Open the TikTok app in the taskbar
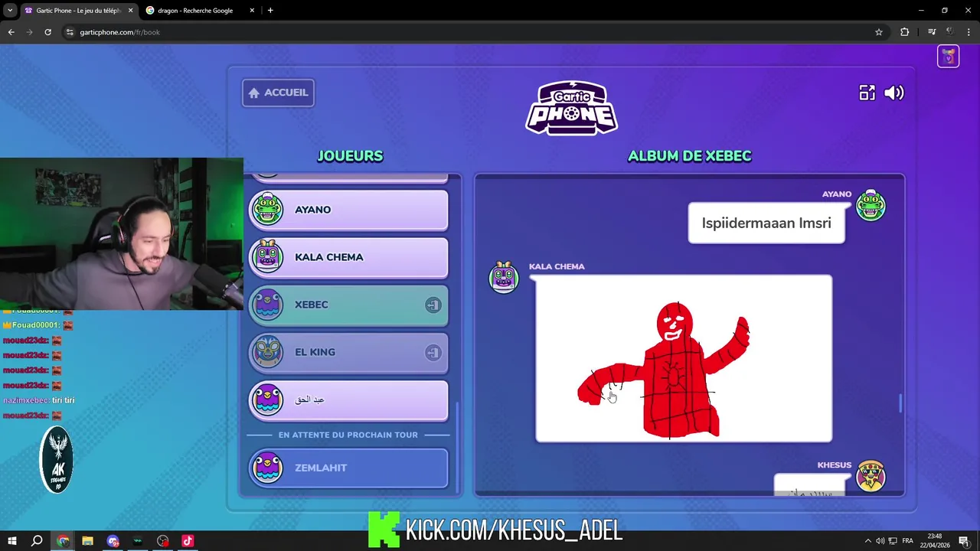Viewport: 980px width, 551px height. [188, 541]
